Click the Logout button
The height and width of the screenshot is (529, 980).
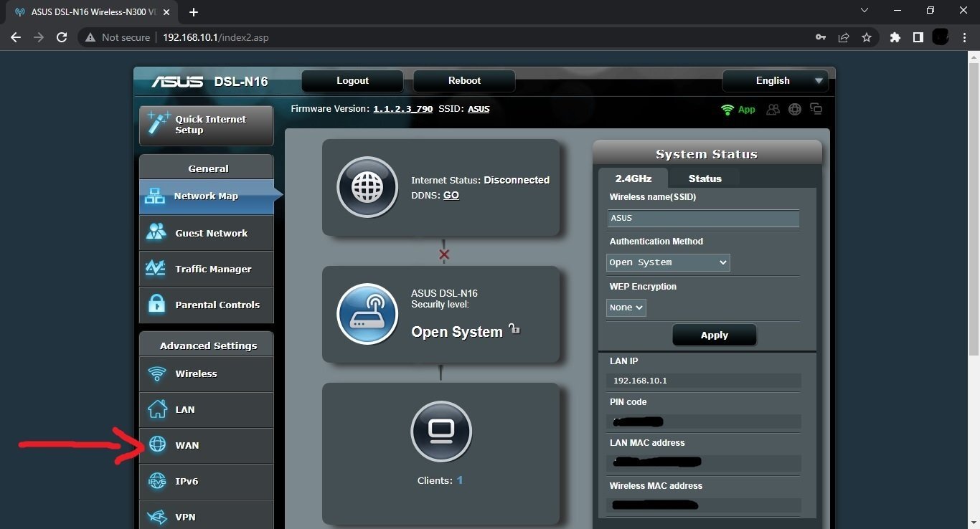click(x=352, y=81)
